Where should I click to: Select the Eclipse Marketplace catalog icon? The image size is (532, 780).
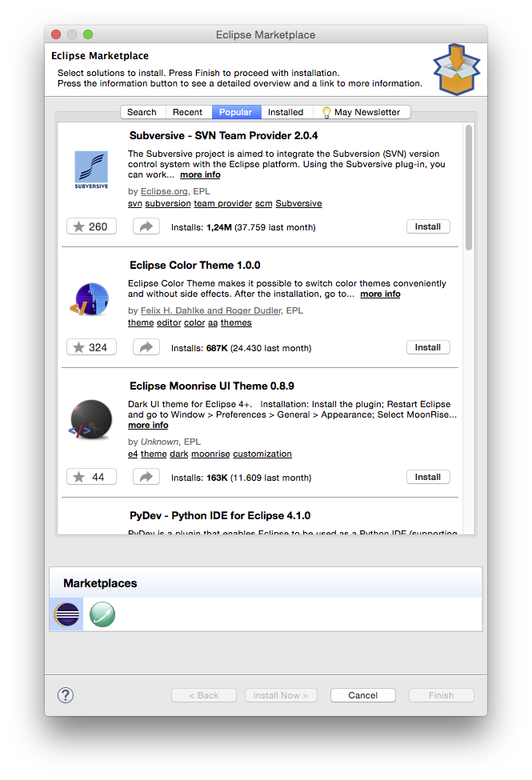pyautogui.click(x=66, y=614)
